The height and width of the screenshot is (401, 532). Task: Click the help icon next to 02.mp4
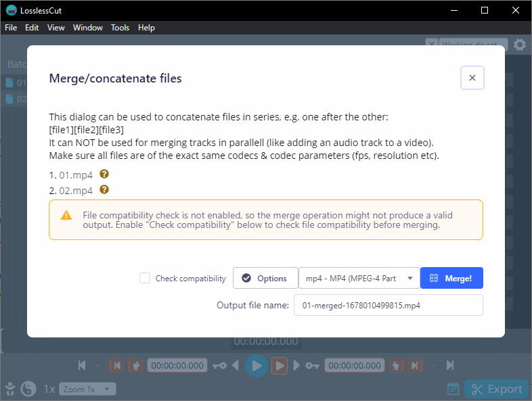click(104, 190)
